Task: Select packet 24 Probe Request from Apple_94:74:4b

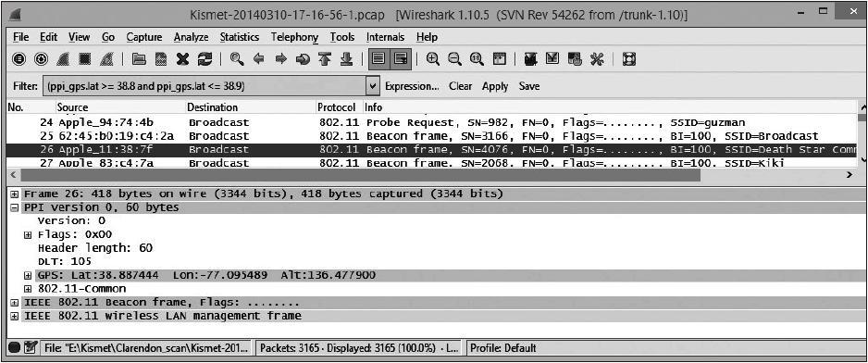Action: click(x=432, y=122)
